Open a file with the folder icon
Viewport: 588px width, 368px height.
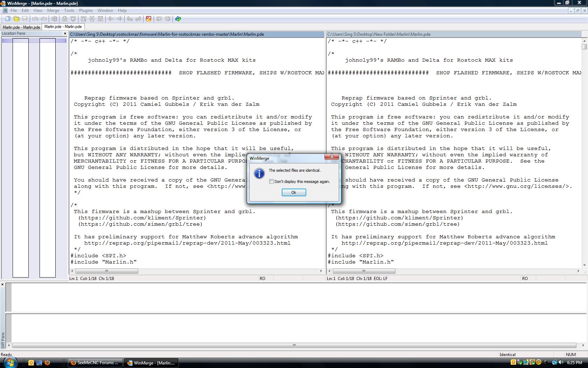(16, 19)
